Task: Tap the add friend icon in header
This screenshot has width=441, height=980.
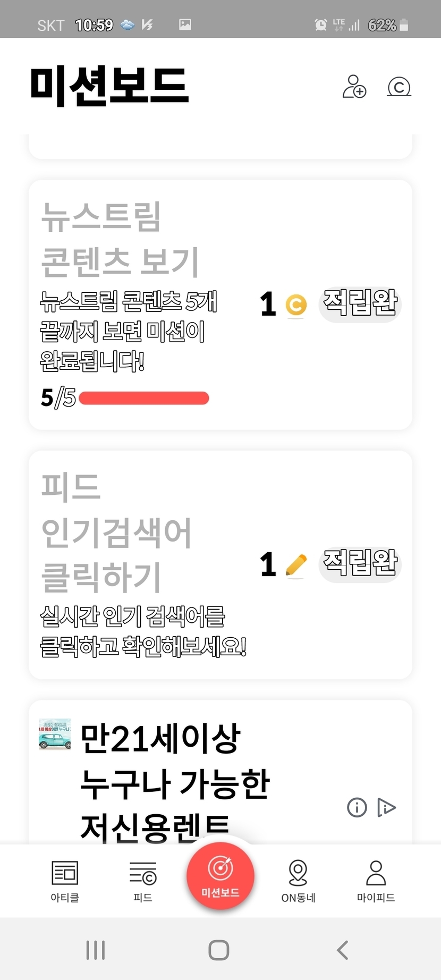Action: click(x=354, y=87)
